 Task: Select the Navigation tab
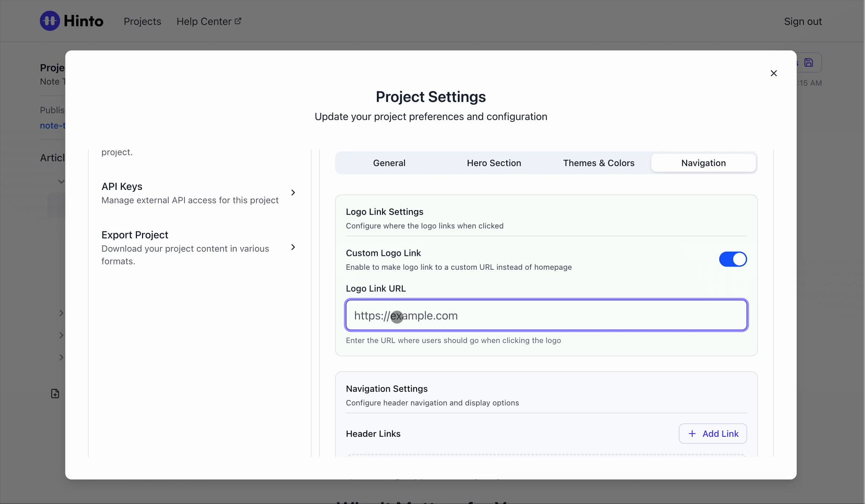(x=703, y=163)
